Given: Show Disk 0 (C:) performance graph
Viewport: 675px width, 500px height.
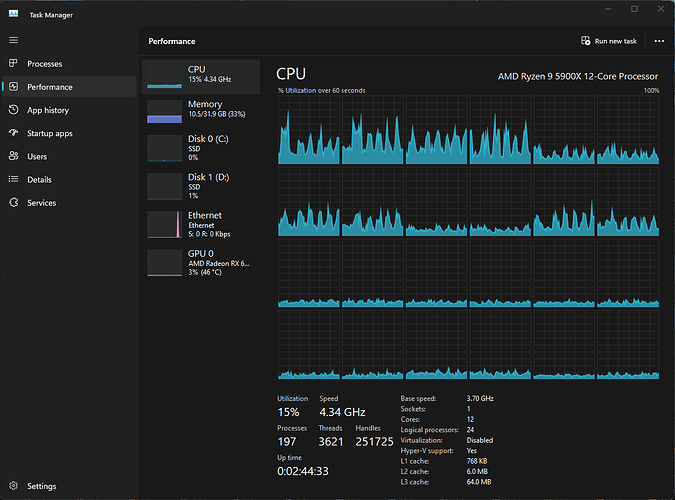Looking at the screenshot, I should coord(201,147).
